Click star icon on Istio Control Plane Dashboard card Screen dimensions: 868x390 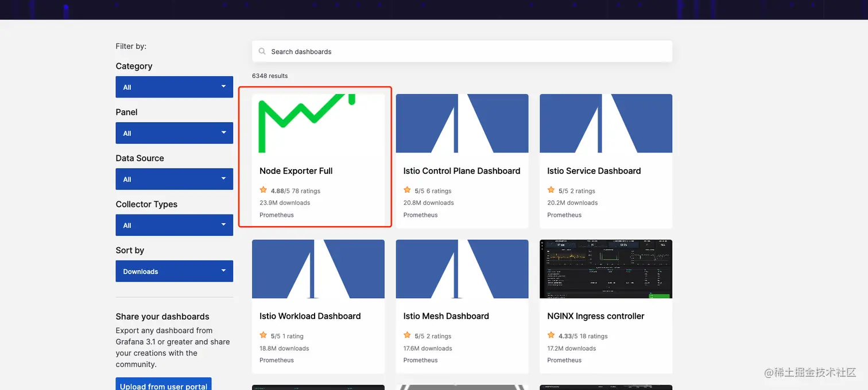pyautogui.click(x=408, y=190)
